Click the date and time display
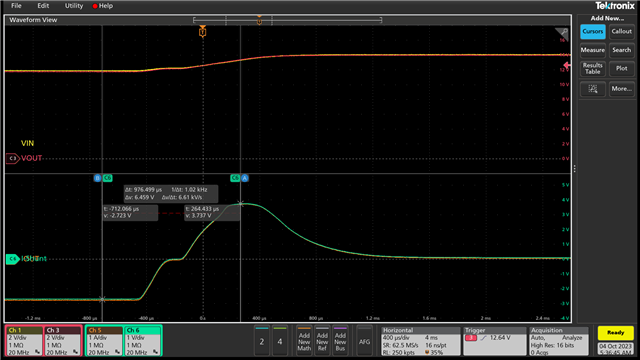The image size is (640, 360). click(x=616, y=349)
